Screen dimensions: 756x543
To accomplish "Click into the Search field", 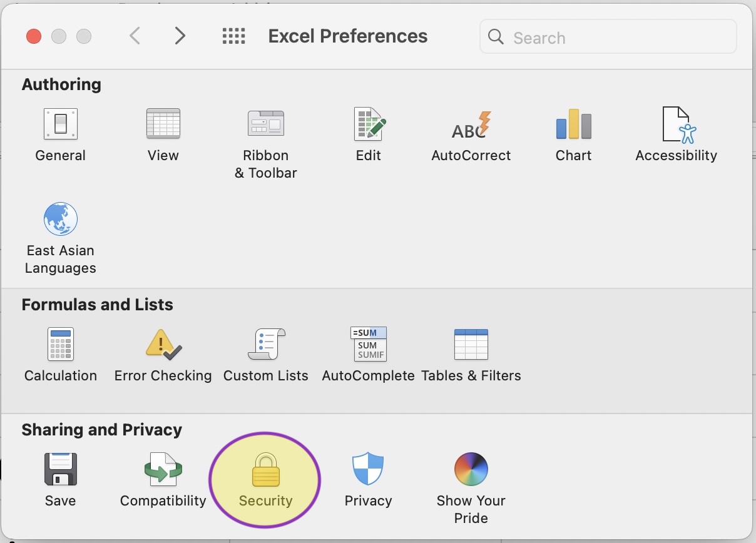I will 608,37.
